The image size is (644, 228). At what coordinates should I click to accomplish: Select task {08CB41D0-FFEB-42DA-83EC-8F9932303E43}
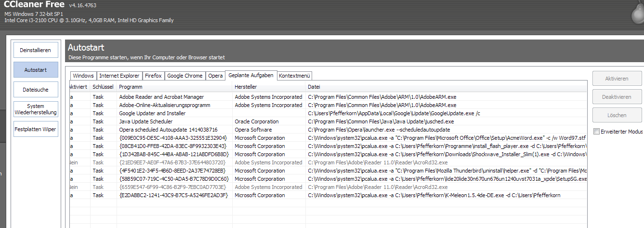click(x=328, y=146)
